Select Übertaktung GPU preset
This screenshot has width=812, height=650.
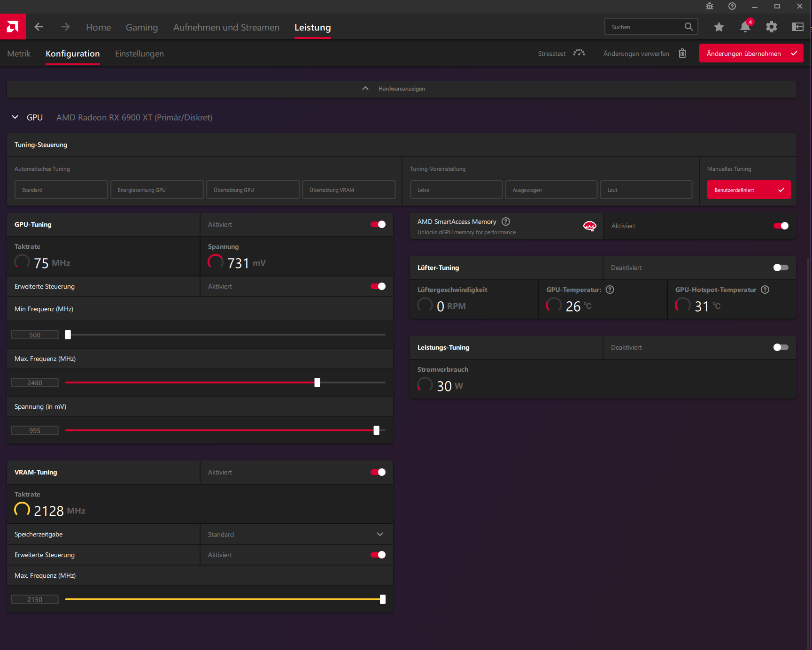[x=253, y=190]
